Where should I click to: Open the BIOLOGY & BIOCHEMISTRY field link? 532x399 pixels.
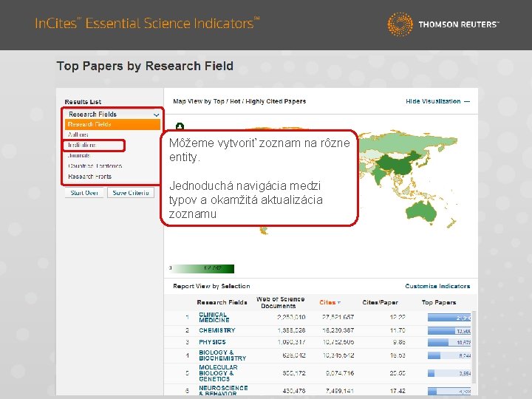[x=222, y=355]
